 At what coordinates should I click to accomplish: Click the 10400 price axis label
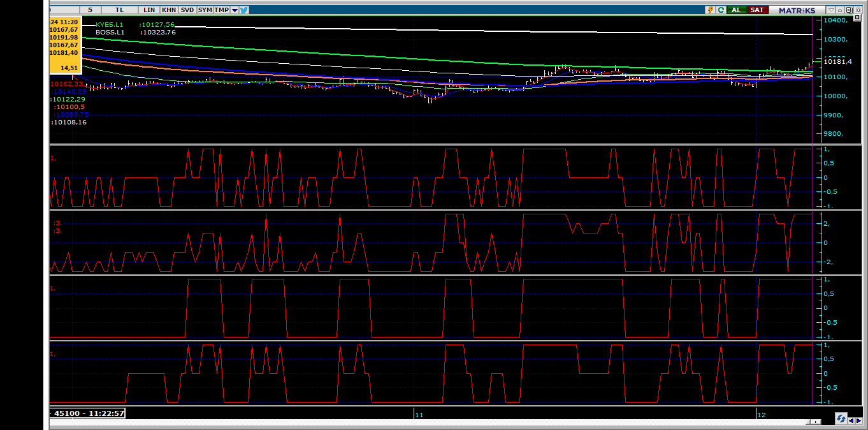pos(834,20)
